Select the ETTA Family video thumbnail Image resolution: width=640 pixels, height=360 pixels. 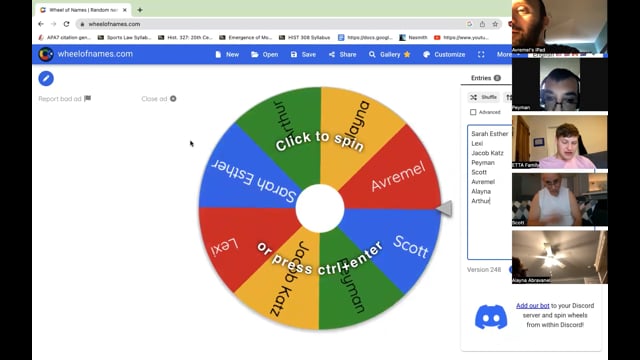point(560,142)
